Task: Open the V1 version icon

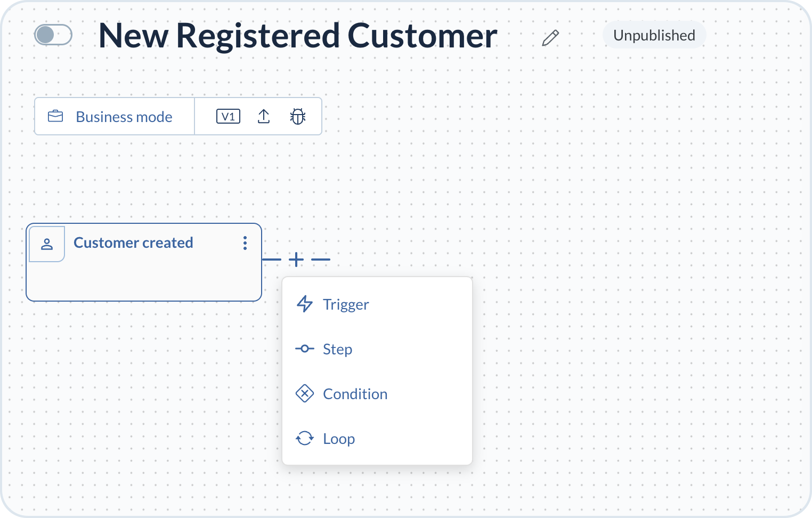Action: (228, 116)
